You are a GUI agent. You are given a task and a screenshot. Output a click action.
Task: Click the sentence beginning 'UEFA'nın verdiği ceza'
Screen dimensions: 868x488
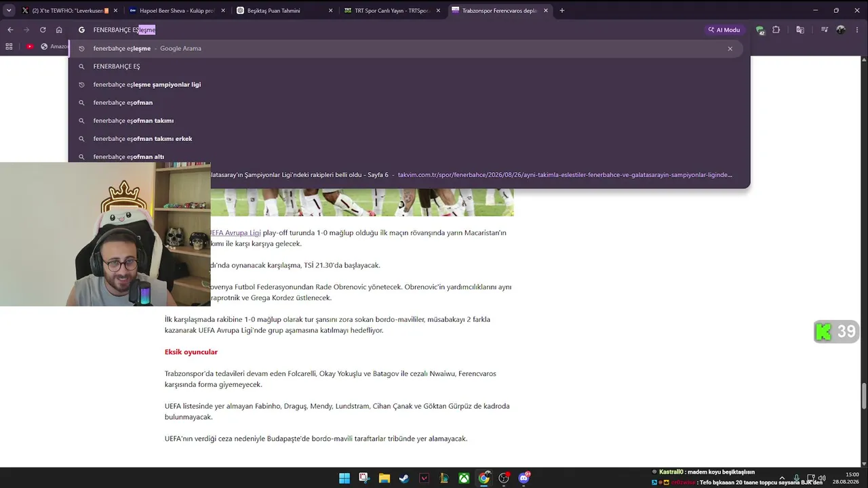[316, 439]
